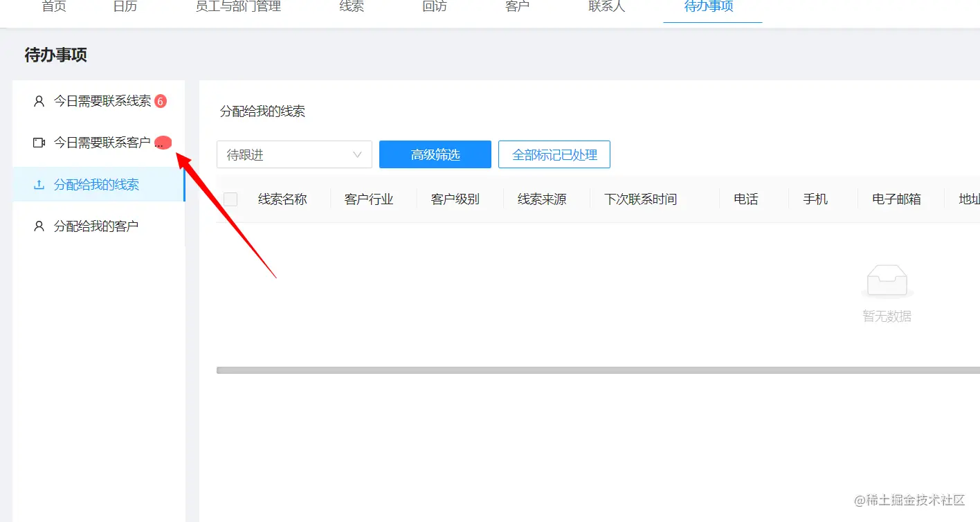980x522 pixels.
Task: Click the 手机 column header
Action: tap(815, 199)
